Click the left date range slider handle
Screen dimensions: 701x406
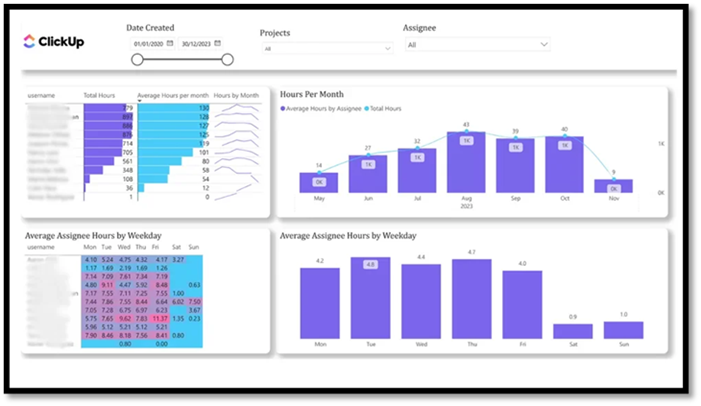coord(137,60)
